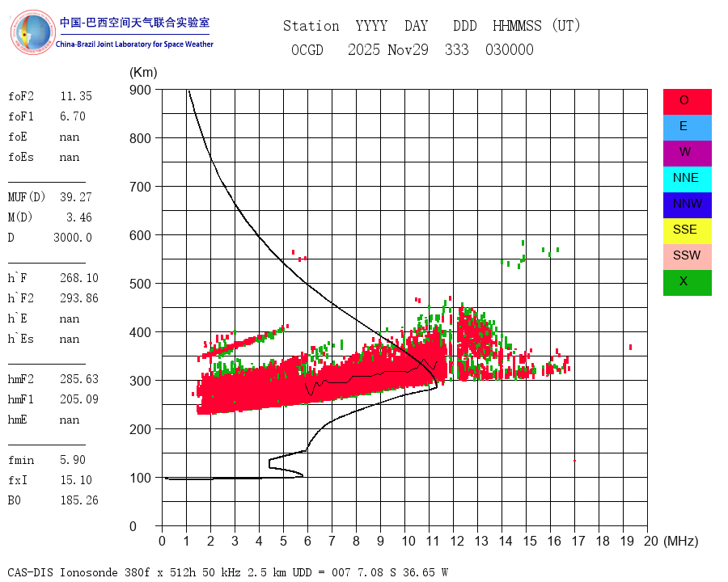Select the MUF(D) value 39.27
Image resolution: width=728 pixels, height=582 pixels.
(x=76, y=196)
